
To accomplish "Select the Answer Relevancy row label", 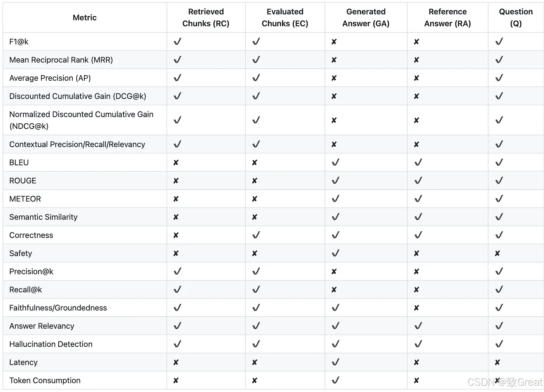I will pyautogui.click(x=42, y=326).
